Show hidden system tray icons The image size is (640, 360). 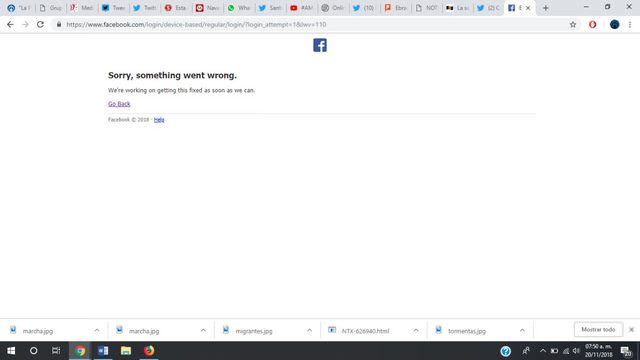(x=542, y=351)
